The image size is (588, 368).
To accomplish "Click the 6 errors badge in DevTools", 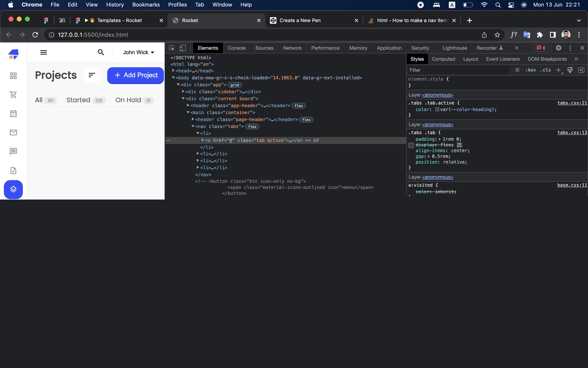I will [541, 48].
